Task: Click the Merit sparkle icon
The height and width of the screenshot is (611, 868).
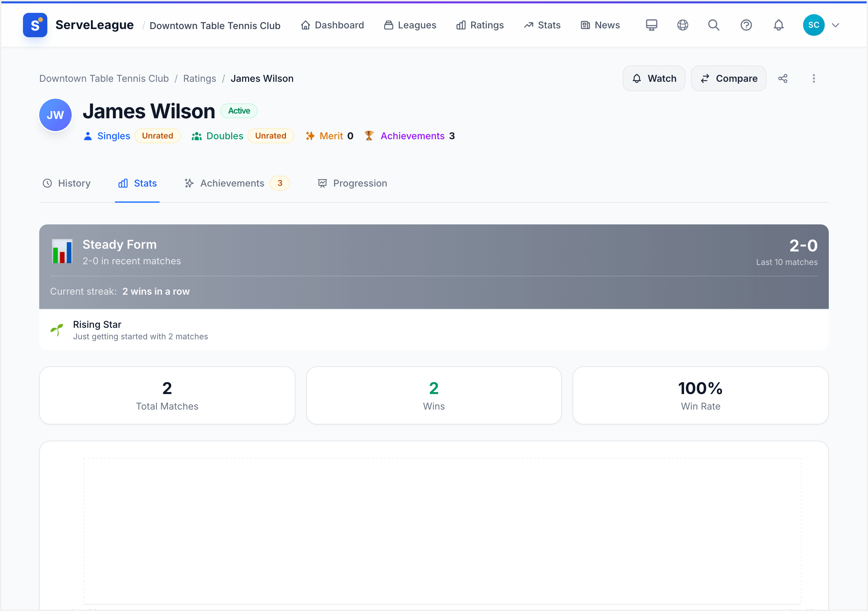Action: [310, 136]
